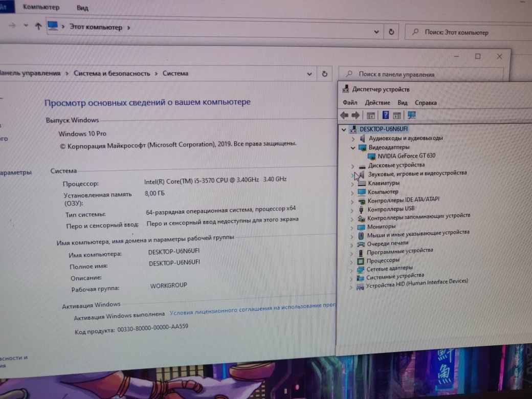Click the Компьютер category monitor icon
The image size is (532, 399).
point(362,192)
